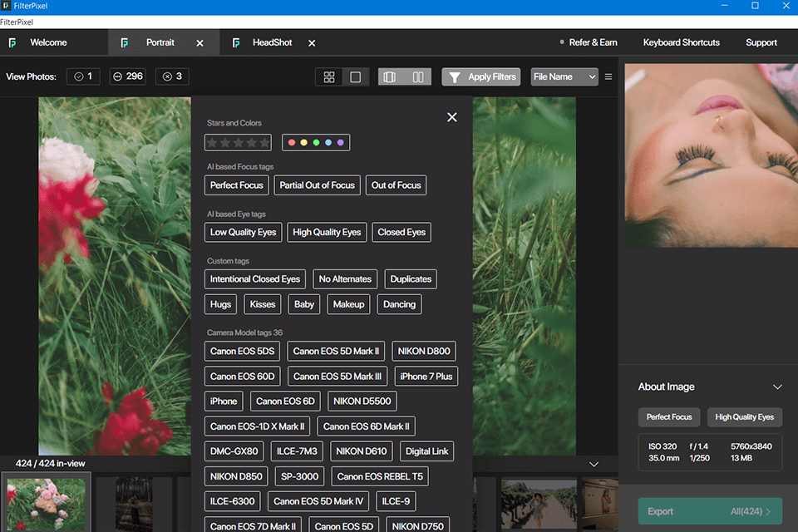Click the FilterPixel menu bar item
This screenshot has width=798, height=532.
17,22
